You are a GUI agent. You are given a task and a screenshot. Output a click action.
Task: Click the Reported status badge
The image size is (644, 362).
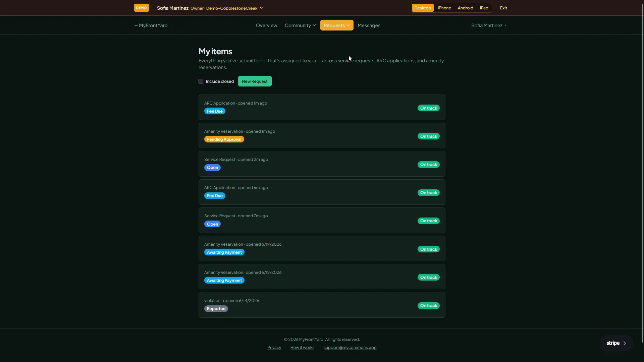[216, 309]
